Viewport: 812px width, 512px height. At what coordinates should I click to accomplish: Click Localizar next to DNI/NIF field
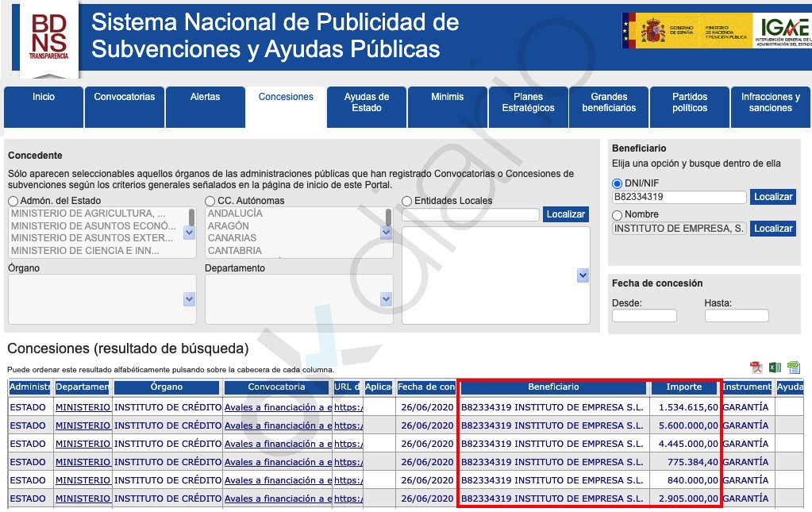772,197
